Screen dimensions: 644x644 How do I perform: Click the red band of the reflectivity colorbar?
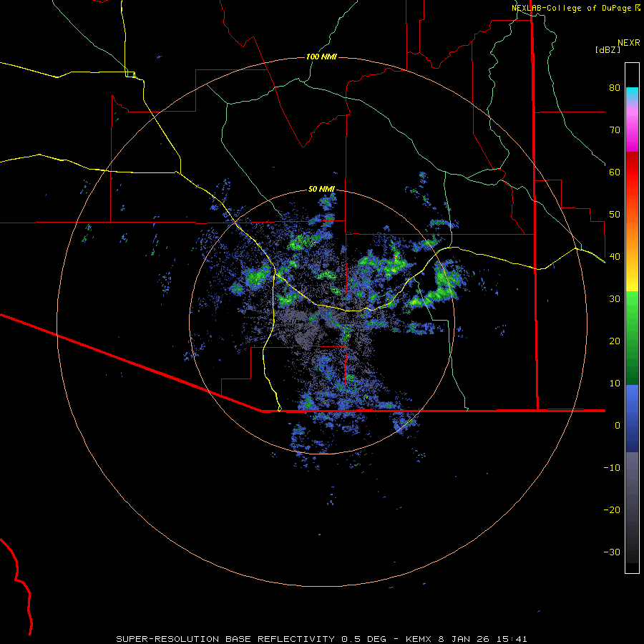(x=632, y=172)
